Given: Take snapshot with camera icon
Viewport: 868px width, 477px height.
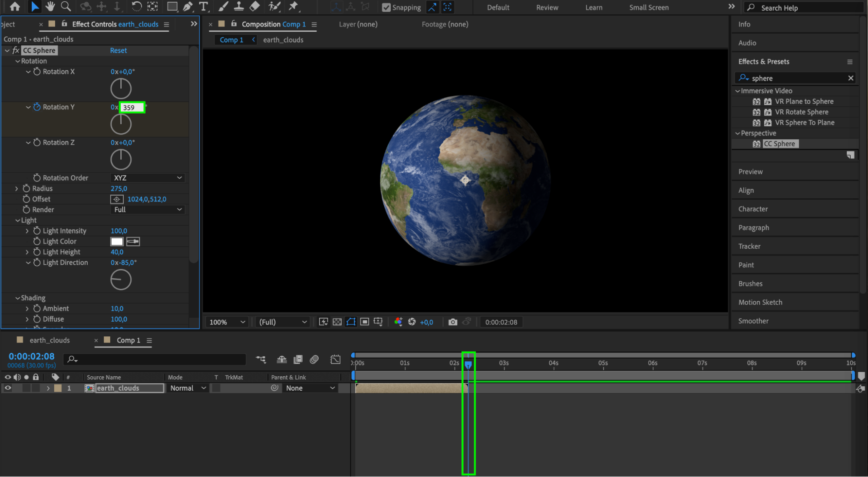Looking at the screenshot, I should [x=452, y=322].
